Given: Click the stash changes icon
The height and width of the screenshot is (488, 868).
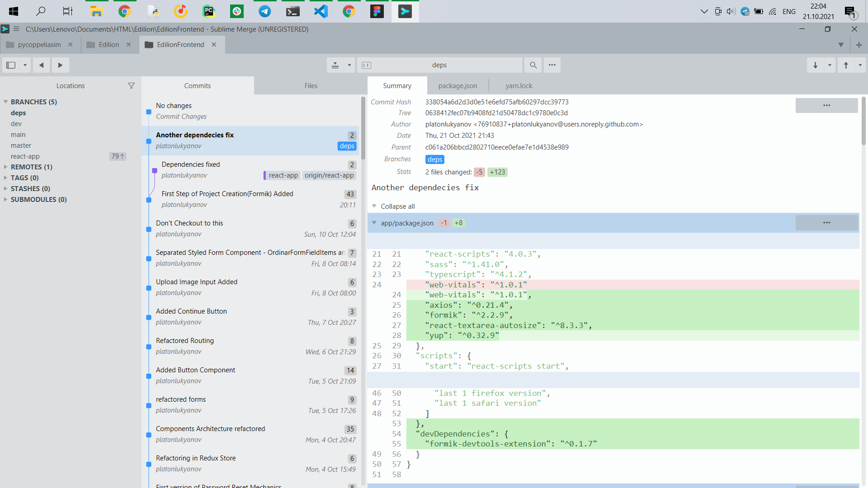Looking at the screenshot, I should coord(335,65).
